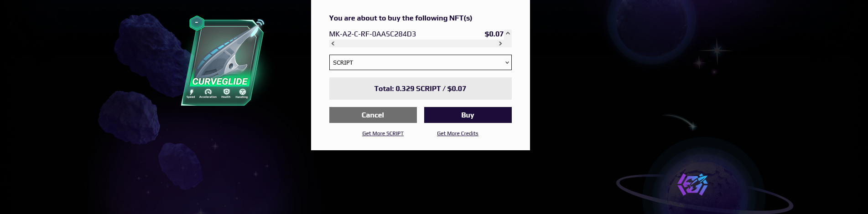Click the horizontal scrollbar track under NFT ID
868x214 pixels.
click(416, 44)
